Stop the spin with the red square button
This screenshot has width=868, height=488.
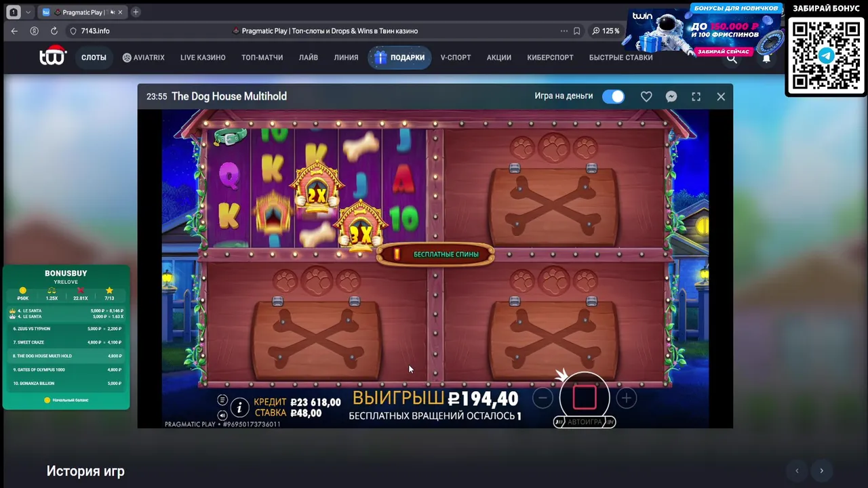[585, 398]
